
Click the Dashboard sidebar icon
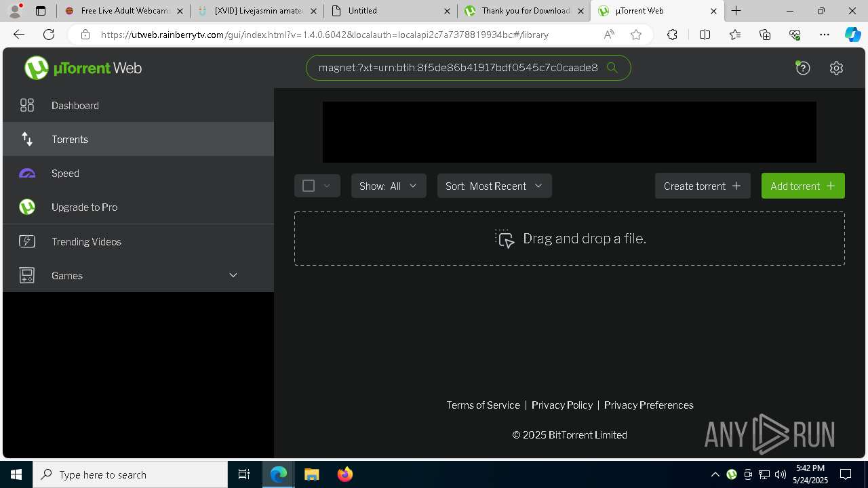(27, 105)
